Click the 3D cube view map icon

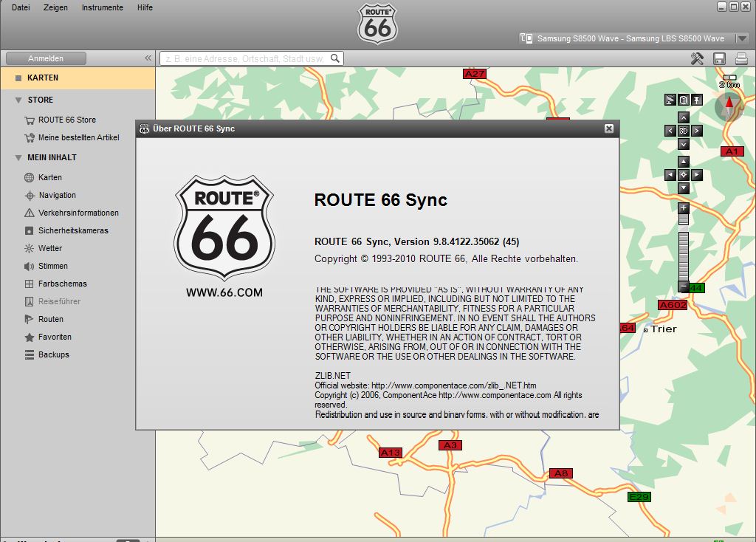[x=683, y=100]
